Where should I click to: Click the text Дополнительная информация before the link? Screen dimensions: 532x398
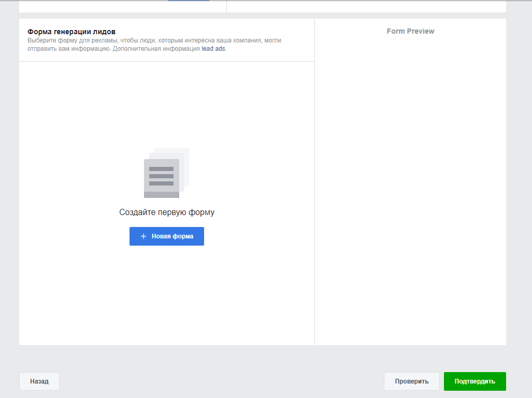(156, 49)
